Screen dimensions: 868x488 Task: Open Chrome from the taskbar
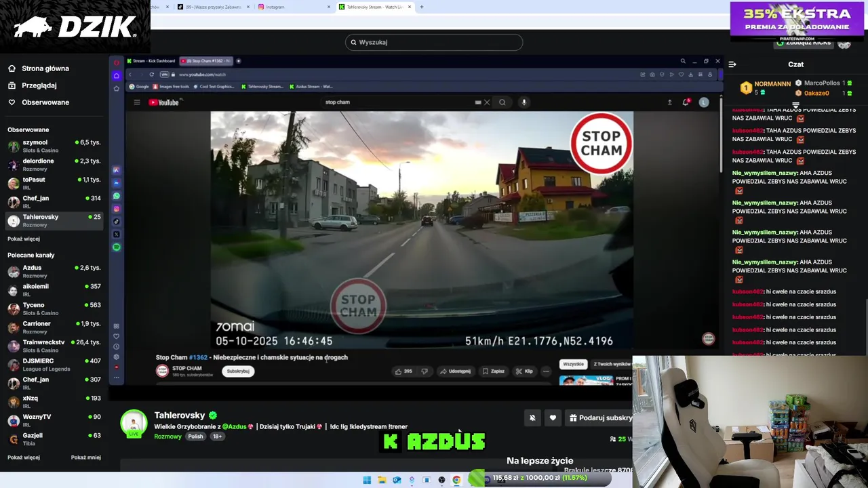456,480
